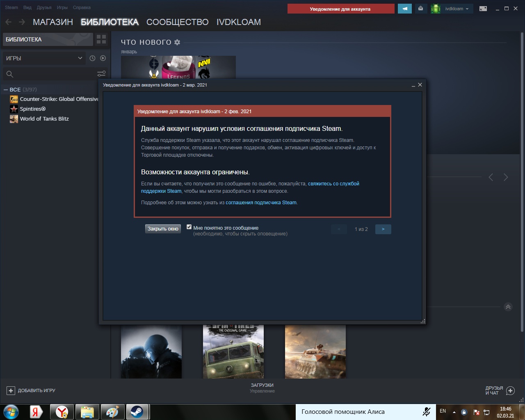Screen dimensions: 525x420
Task: Collapse the ВСЕ games category
Action: pos(6,89)
